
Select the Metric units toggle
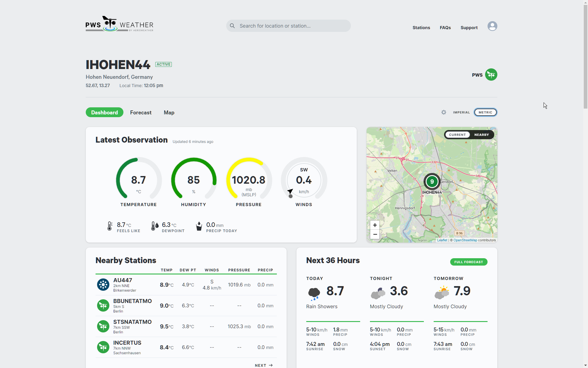(485, 112)
